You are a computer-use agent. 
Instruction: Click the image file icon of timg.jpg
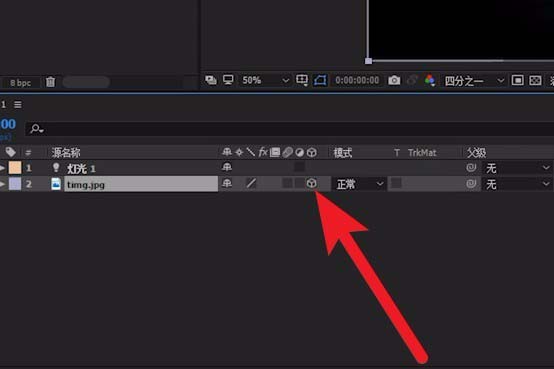point(56,184)
